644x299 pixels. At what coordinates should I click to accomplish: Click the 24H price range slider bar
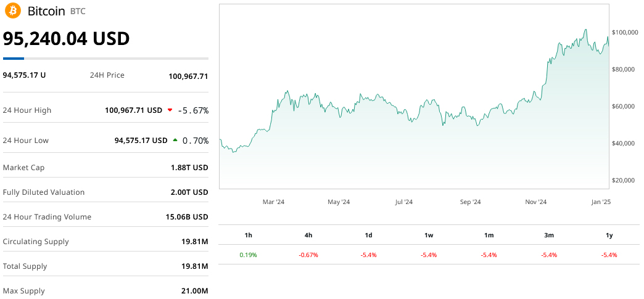tap(105, 59)
